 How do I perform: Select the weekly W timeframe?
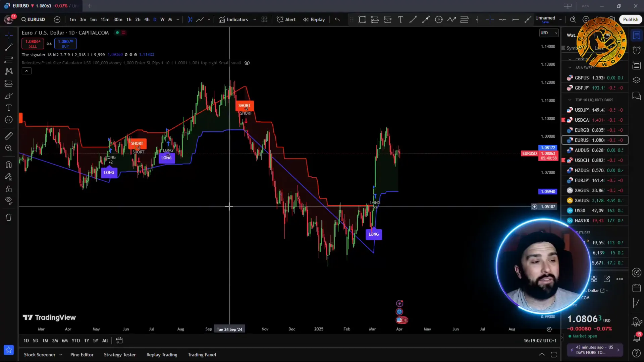[x=162, y=19]
